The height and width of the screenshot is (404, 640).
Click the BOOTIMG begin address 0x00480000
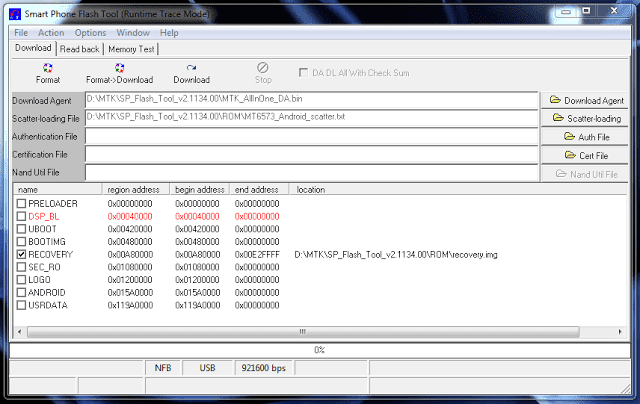click(198, 242)
